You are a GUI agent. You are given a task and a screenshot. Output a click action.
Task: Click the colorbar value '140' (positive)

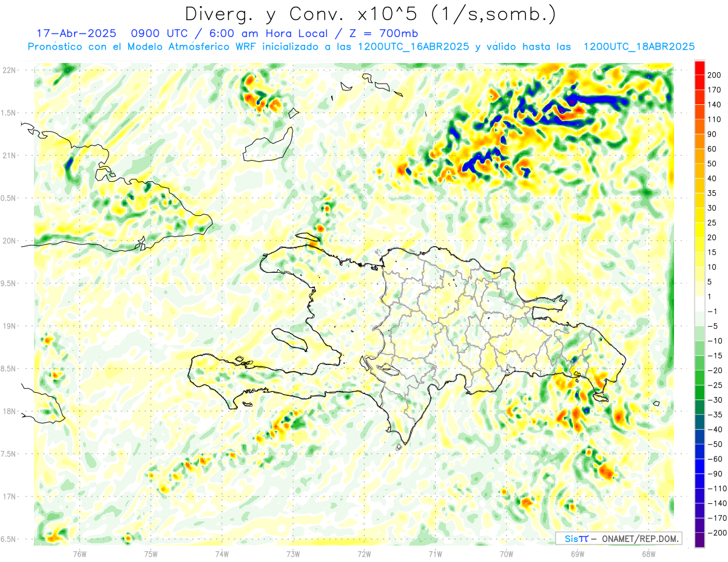(x=715, y=104)
